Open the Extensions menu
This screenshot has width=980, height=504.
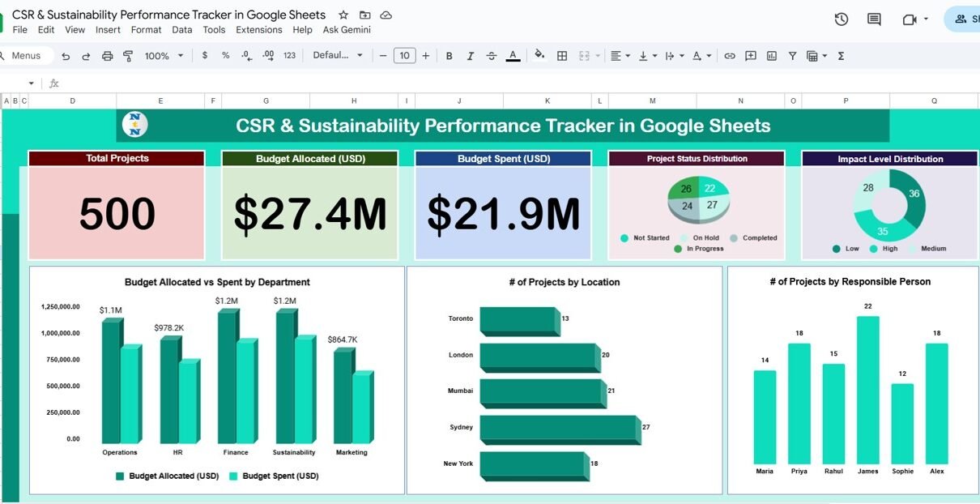coord(259,30)
